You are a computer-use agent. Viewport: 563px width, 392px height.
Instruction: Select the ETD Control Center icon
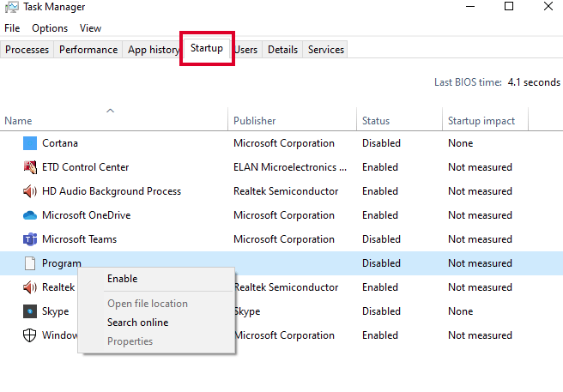30,167
